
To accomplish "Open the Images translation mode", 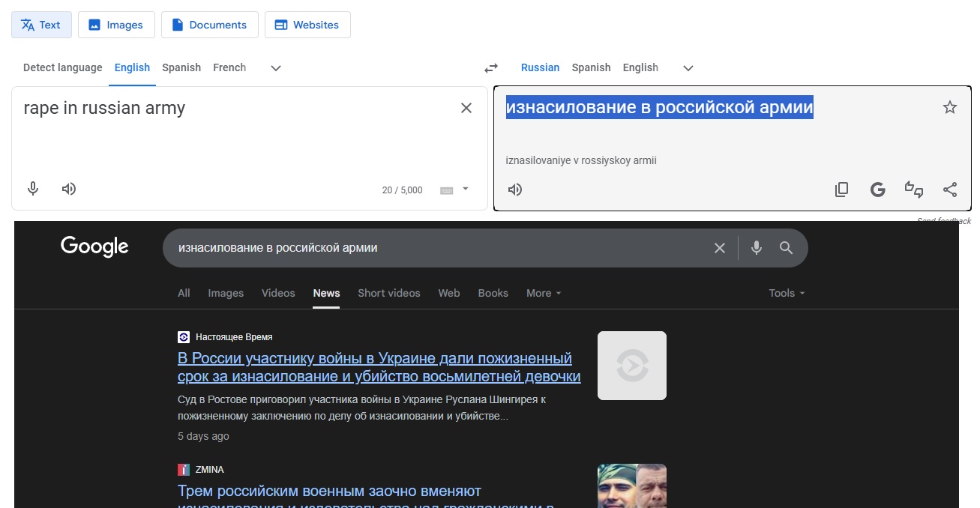I will click(x=116, y=25).
